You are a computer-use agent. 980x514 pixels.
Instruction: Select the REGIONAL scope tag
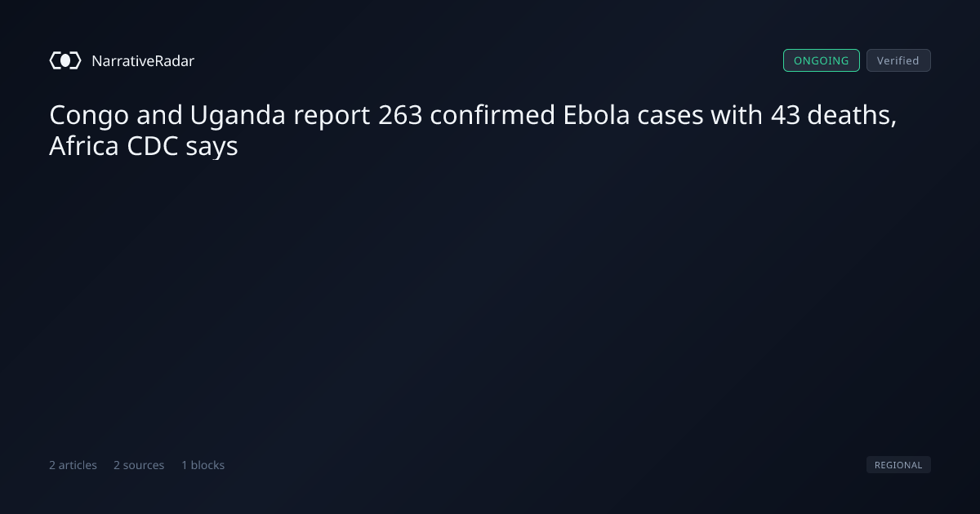tap(898, 465)
